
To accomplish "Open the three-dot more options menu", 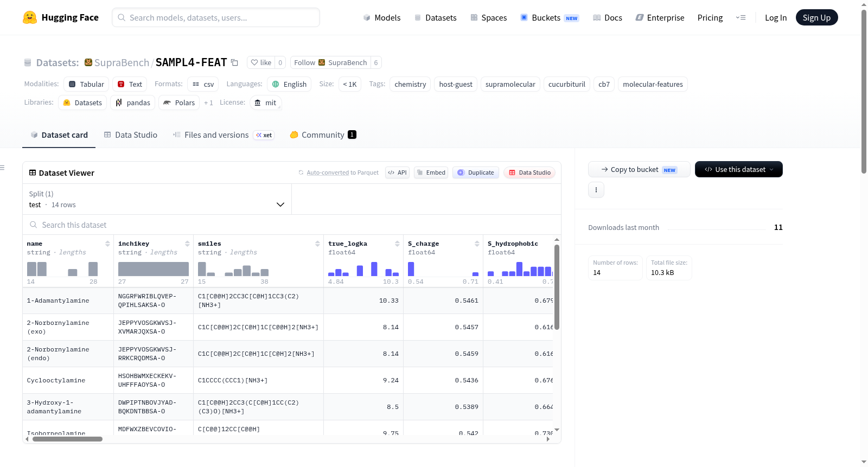I will (596, 190).
